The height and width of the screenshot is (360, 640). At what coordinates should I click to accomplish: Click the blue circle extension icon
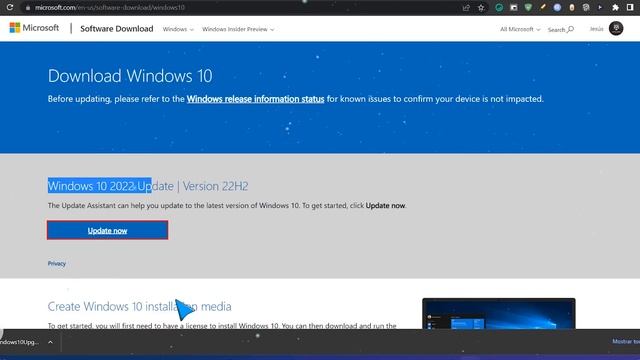(x=557, y=7)
